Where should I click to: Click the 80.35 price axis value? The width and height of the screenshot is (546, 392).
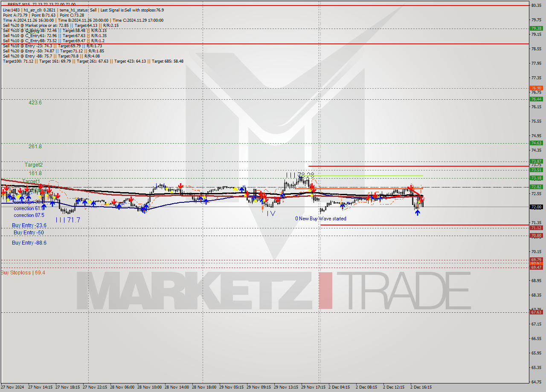(x=536, y=5)
